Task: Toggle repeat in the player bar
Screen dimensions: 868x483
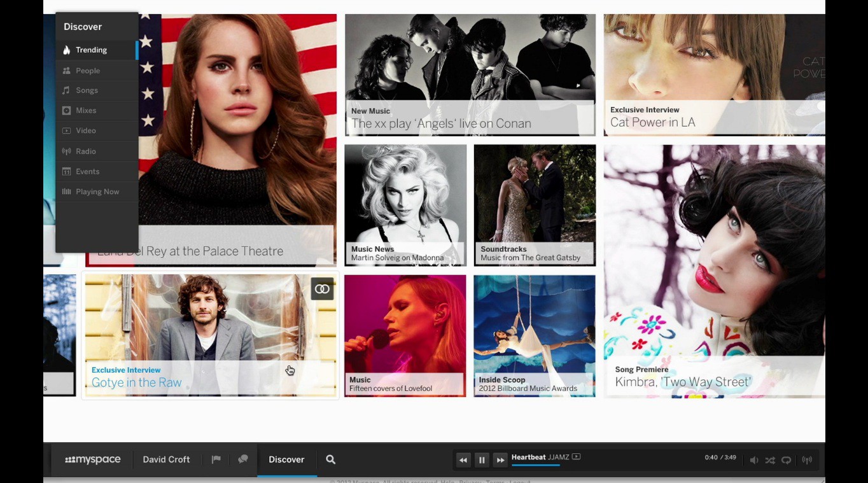Action: [x=787, y=460]
